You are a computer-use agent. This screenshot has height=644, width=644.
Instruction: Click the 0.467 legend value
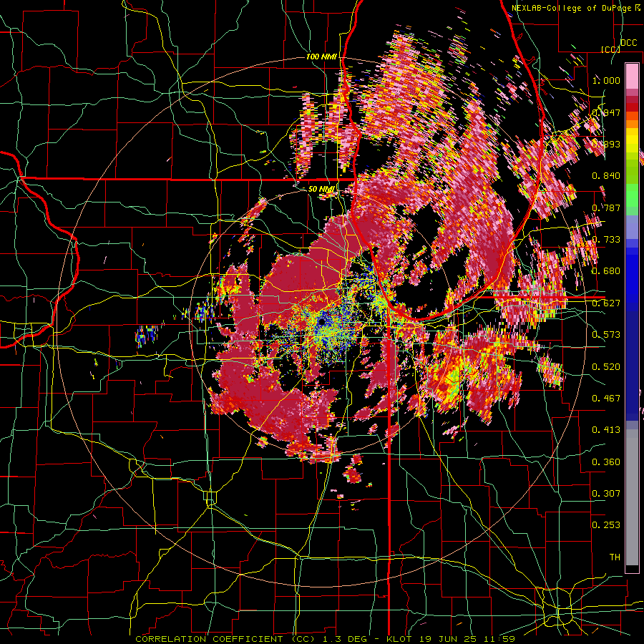pyautogui.click(x=606, y=399)
